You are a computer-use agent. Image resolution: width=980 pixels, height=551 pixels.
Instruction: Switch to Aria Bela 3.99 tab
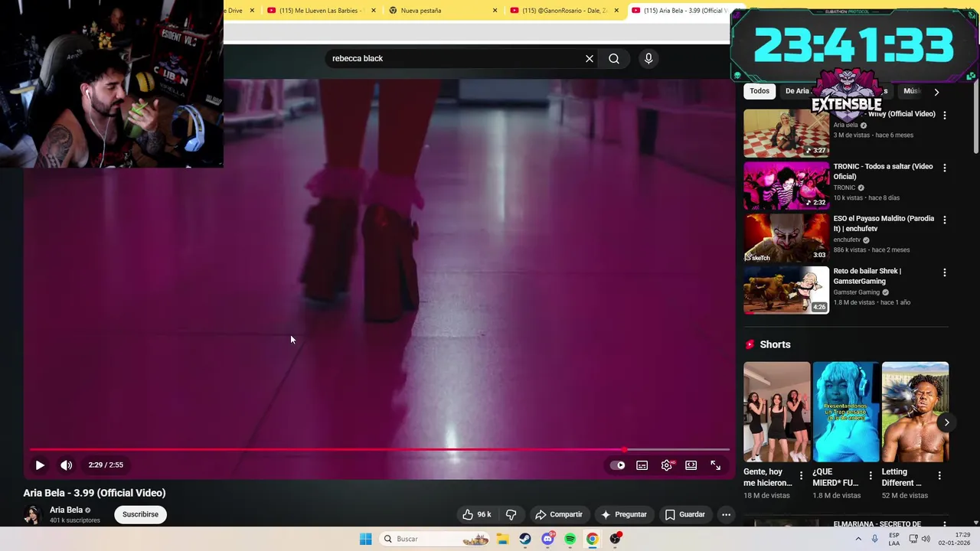tap(680, 11)
